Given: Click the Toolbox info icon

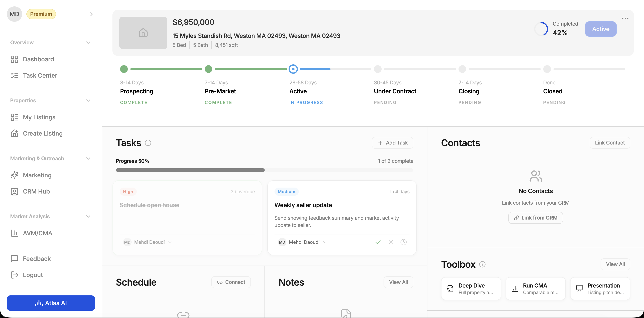Looking at the screenshot, I should pyautogui.click(x=482, y=264).
